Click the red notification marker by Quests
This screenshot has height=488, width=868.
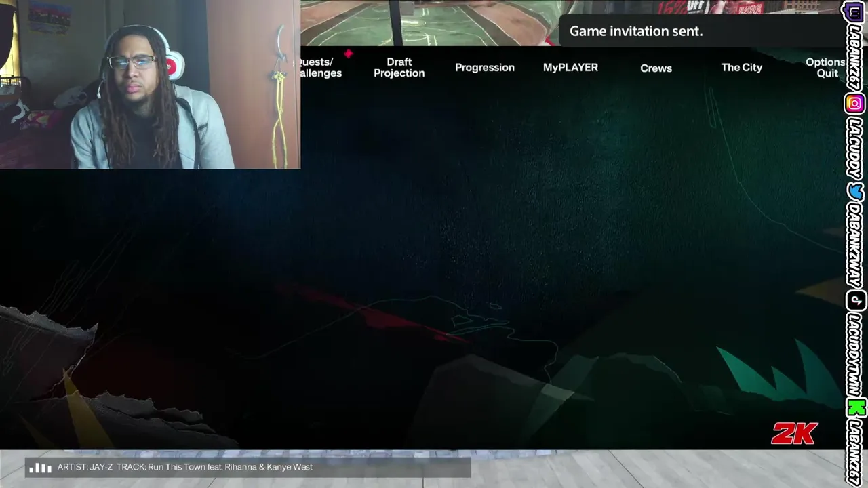click(x=348, y=54)
